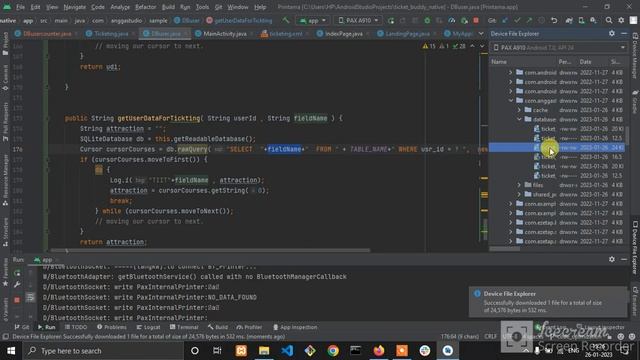Open the Profiler tool window button
Screen dimensions: 640x360
249,327
